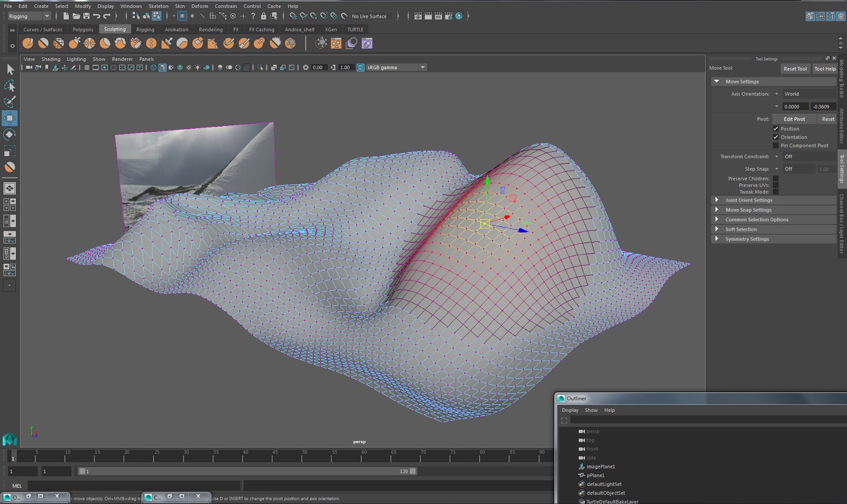Turn on the Preserve UVs checkbox
Screen dimensions: 847x504
pyautogui.click(x=776, y=185)
